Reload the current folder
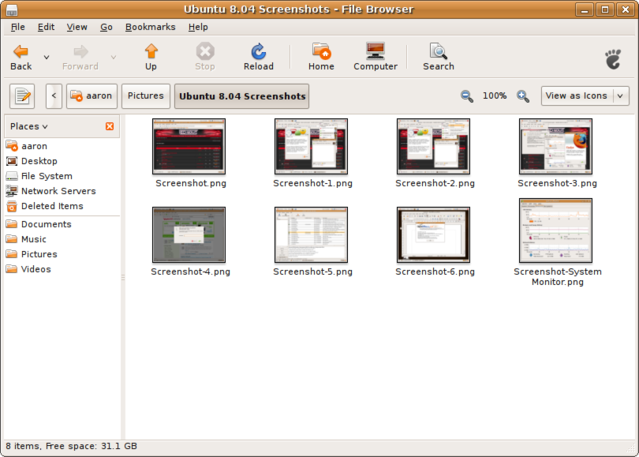The height and width of the screenshot is (457, 639). click(258, 57)
